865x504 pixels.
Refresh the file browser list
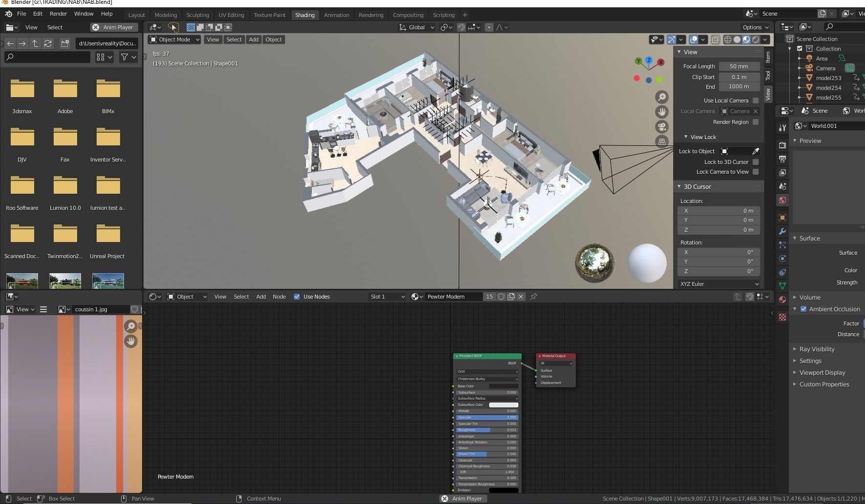(x=48, y=43)
